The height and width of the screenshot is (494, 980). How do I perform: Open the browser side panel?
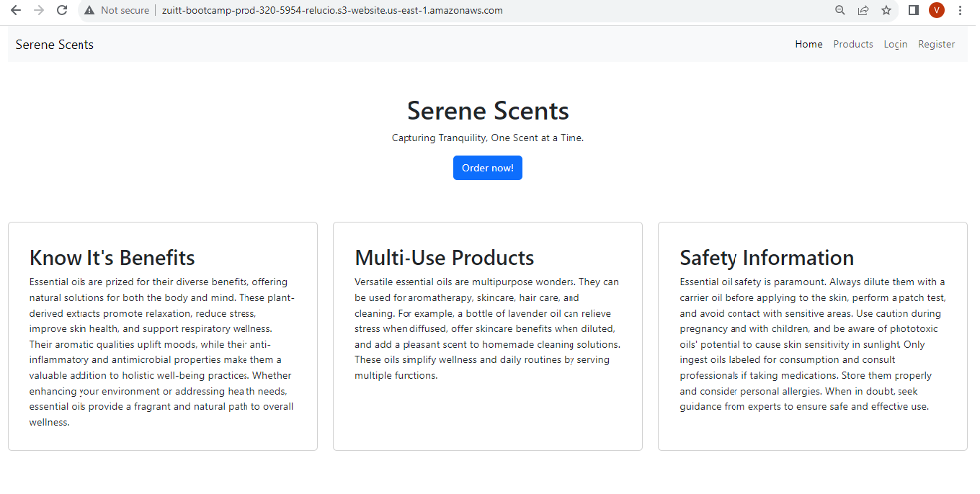[913, 10]
